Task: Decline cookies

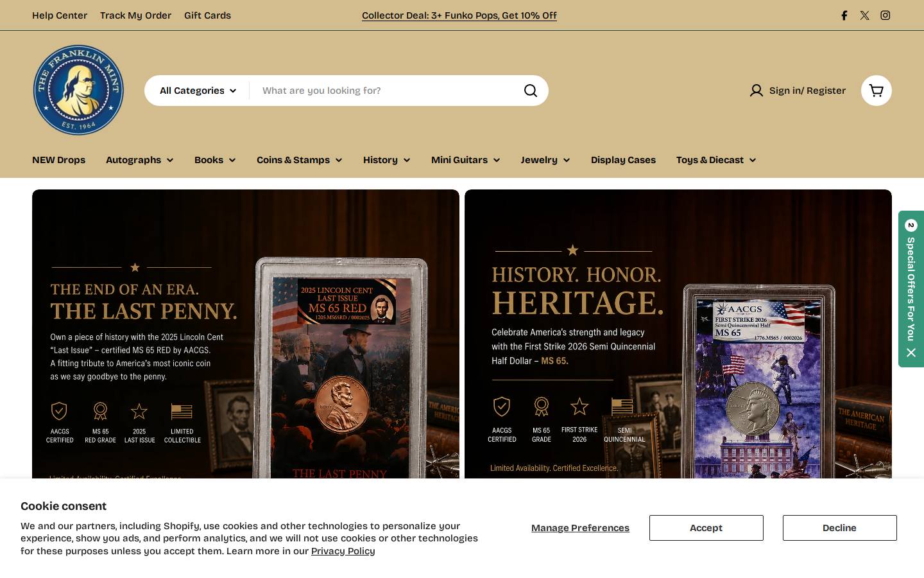Action: [x=840, y=528]
